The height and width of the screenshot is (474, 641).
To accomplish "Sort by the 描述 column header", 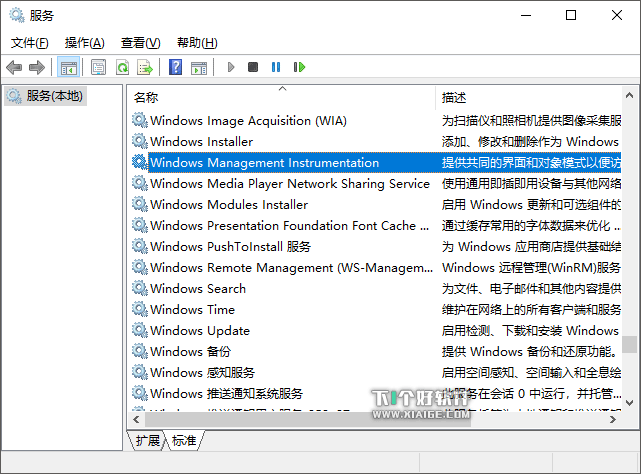I will coord(529,97).
